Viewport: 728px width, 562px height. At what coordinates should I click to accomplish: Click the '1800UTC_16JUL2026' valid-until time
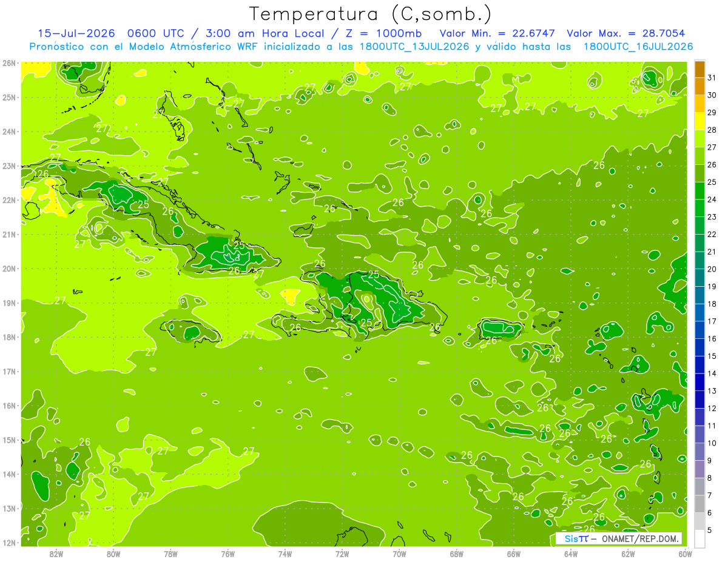pyautogui.click(x=638, y=47)
